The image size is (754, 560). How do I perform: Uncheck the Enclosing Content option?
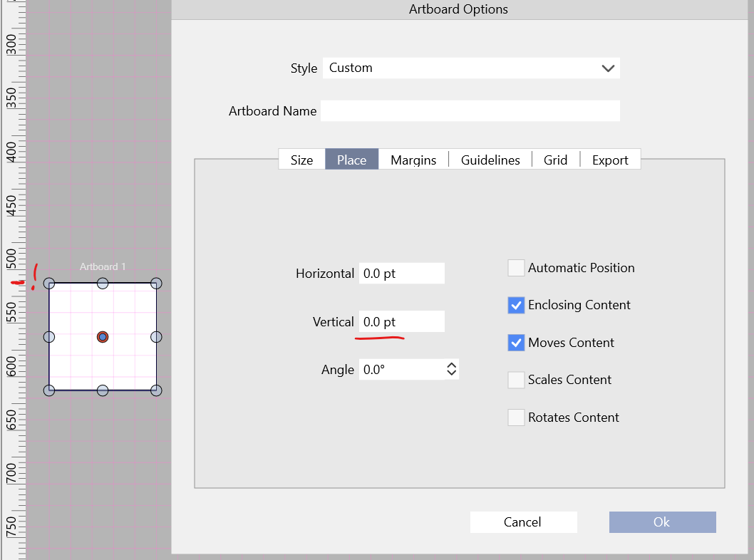coord(516,305)
